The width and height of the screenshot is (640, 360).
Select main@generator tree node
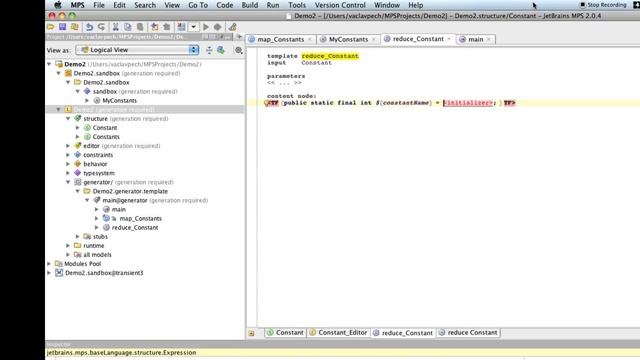tap(125, 200)
